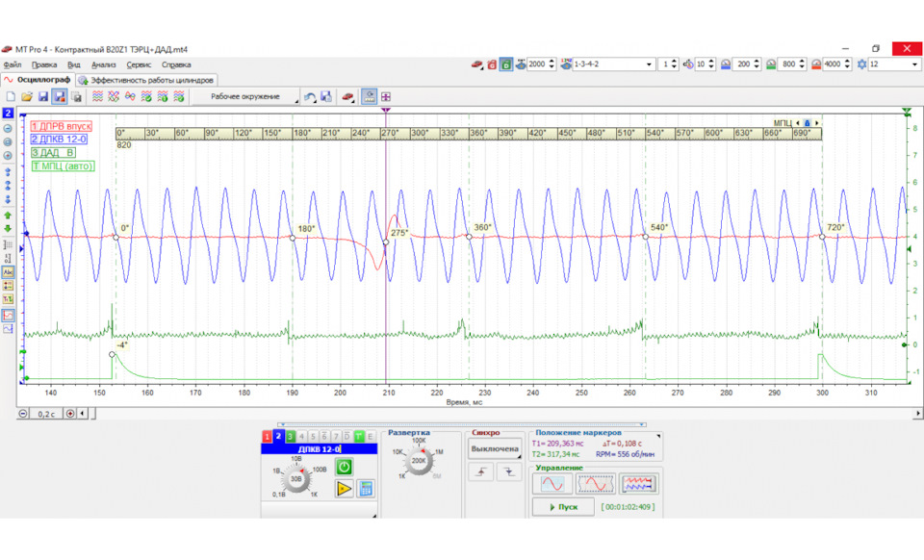Click the green channel power button
Screen dimensions: 924x560
tap(344, 467)
